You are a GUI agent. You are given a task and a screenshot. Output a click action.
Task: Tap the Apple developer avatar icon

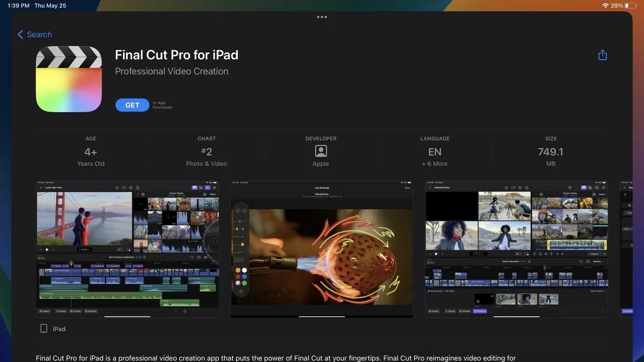point(321,151)
